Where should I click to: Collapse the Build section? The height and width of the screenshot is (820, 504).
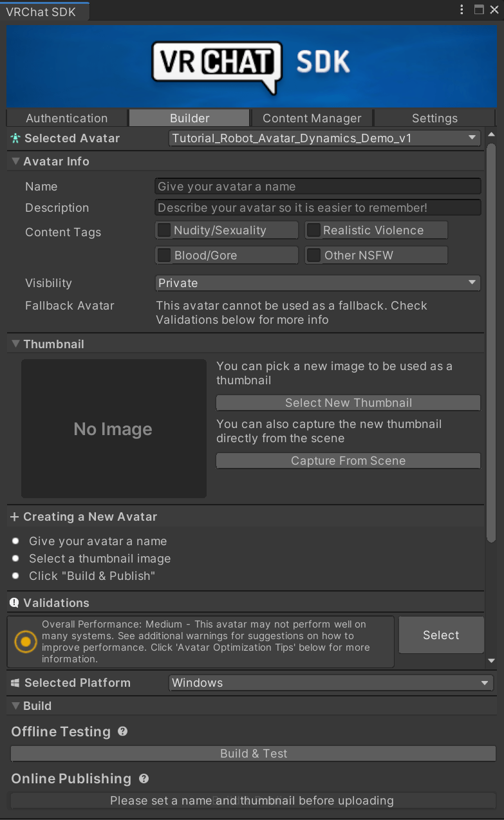[15, 706]
